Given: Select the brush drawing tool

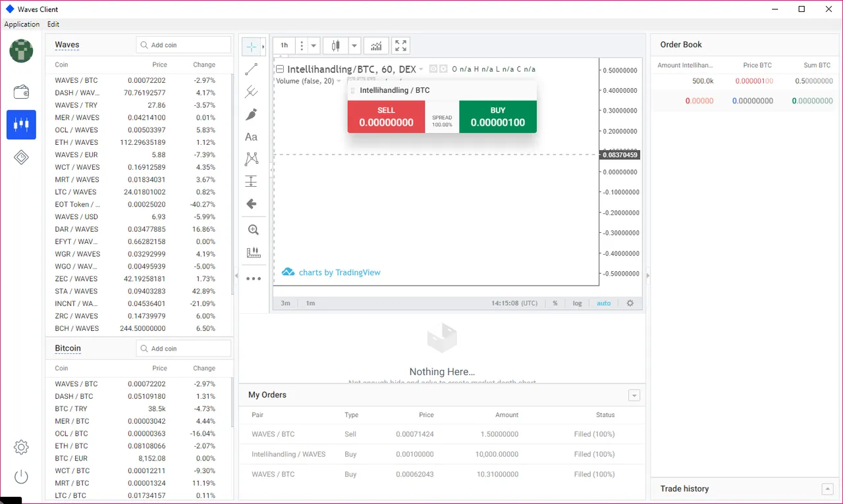Looking at the screenshot, I should [x=252, y=114].
